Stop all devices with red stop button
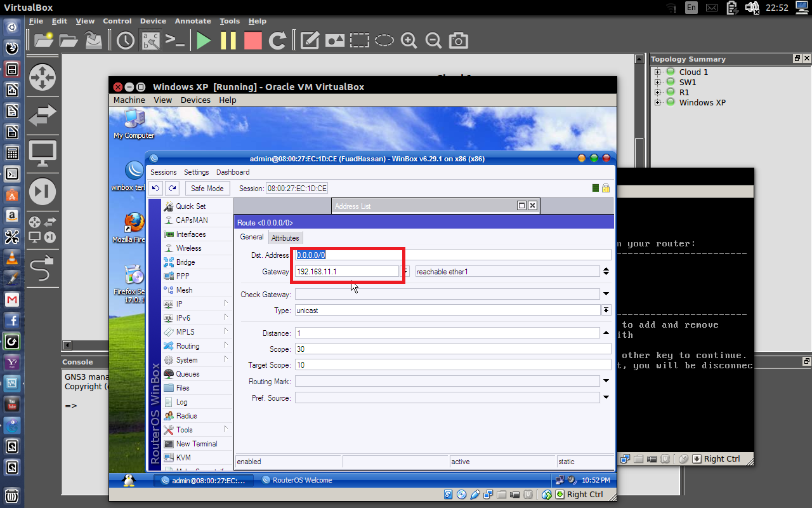Image resolution: width=812 pixels, height=508 pixels. coord(253,41)
